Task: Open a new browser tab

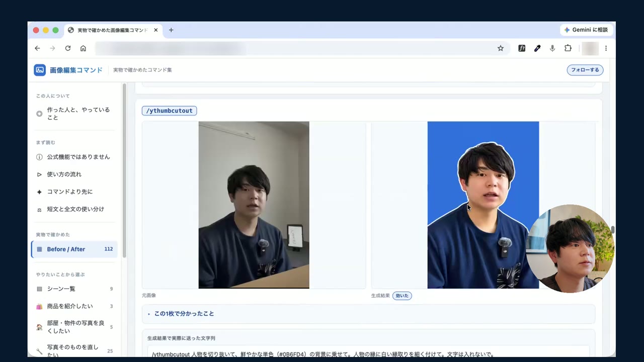Action: point(171,30)
